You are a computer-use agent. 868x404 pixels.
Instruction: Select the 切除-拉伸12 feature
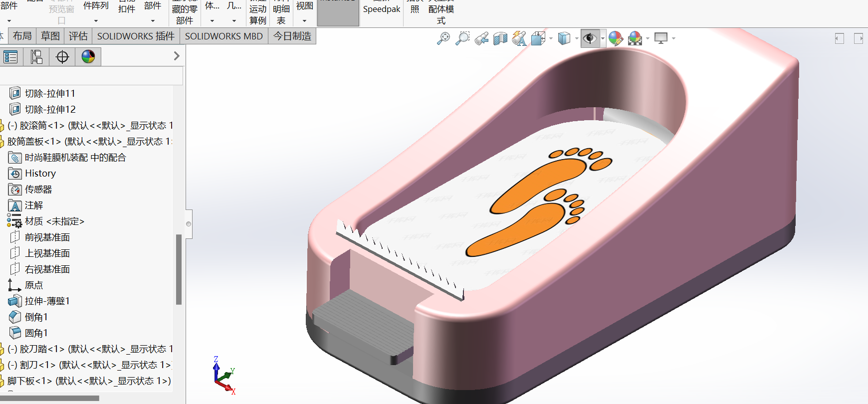pyautogui.click(x=50, y=109)
